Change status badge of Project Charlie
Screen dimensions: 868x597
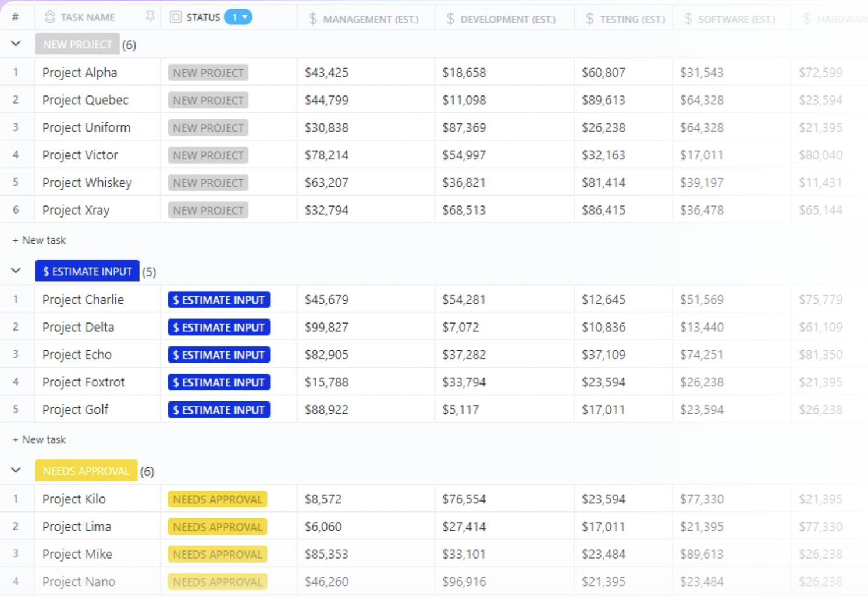coord(219,300)
